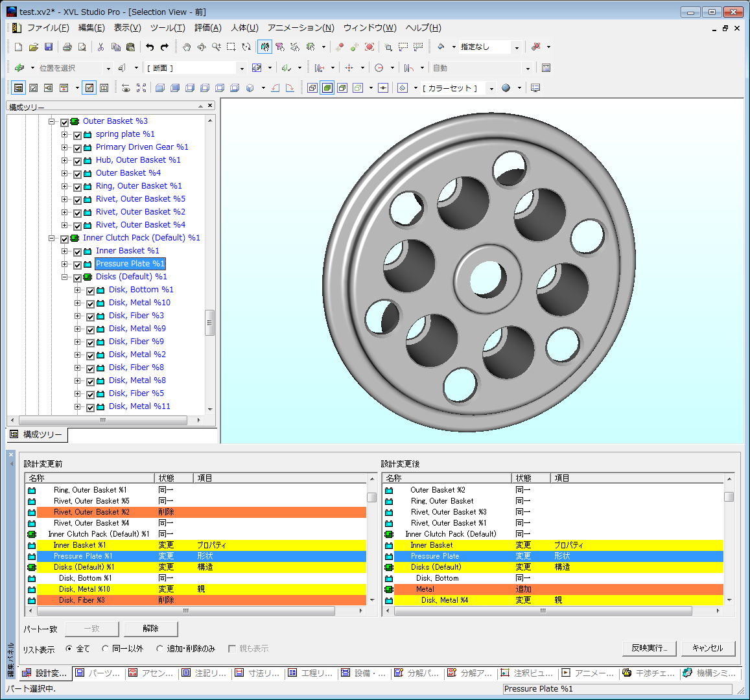
Task: Click the paint bucket color icon
Action: [441, 47]
